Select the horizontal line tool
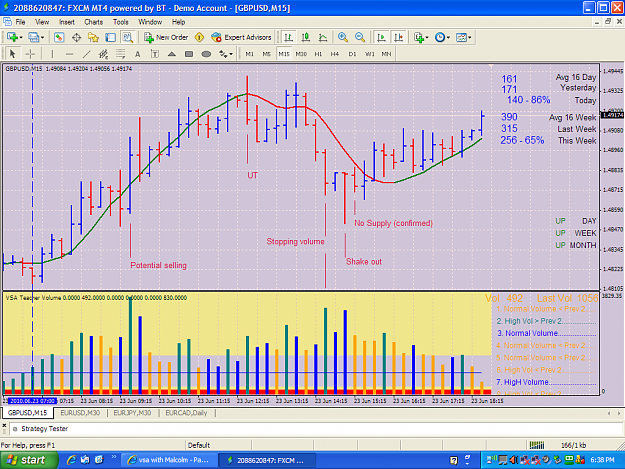This screenshot has height=469, width=625. point(69,54)
